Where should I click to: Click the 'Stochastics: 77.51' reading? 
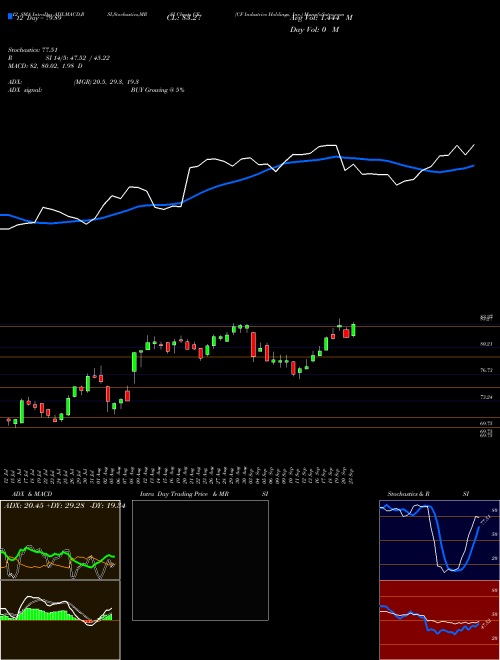point(32,50)
